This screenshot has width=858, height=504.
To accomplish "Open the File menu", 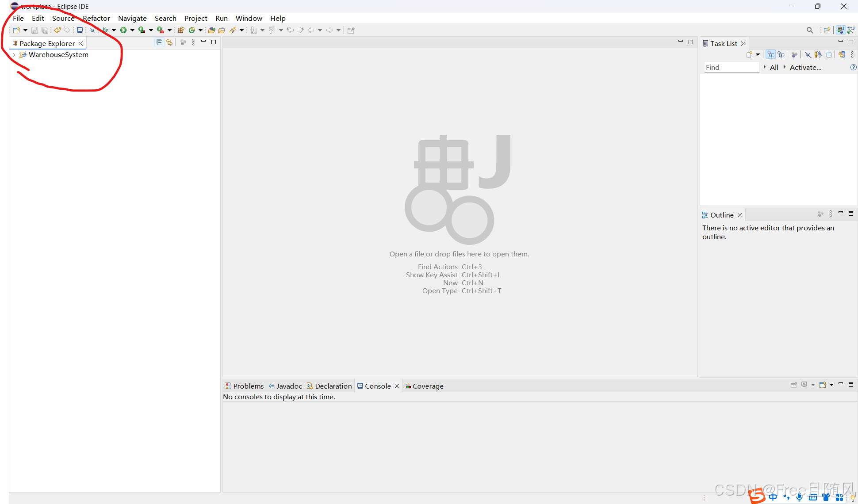I will [x=19, y=18].
